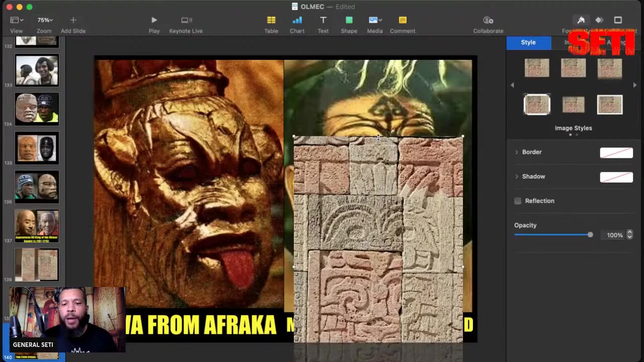Screen dimensions: 644x362
Task: Switch to the Style tab
Action: [528, 42]
